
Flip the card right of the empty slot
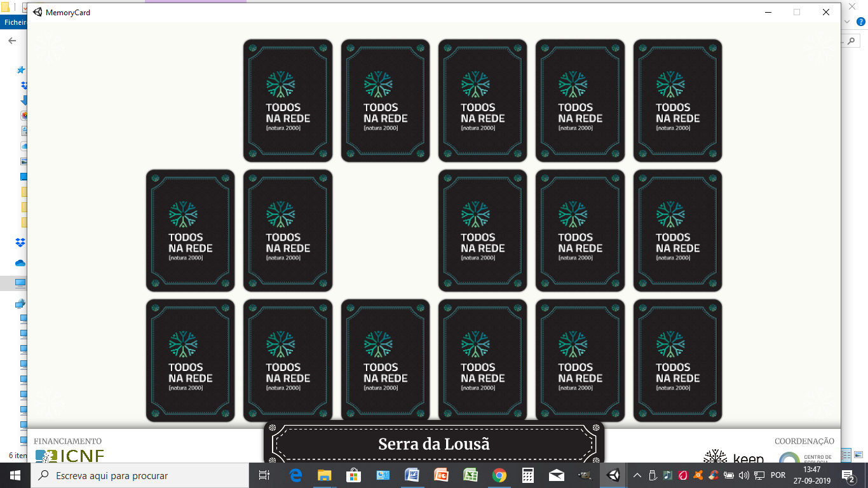[x=482, y=231]
